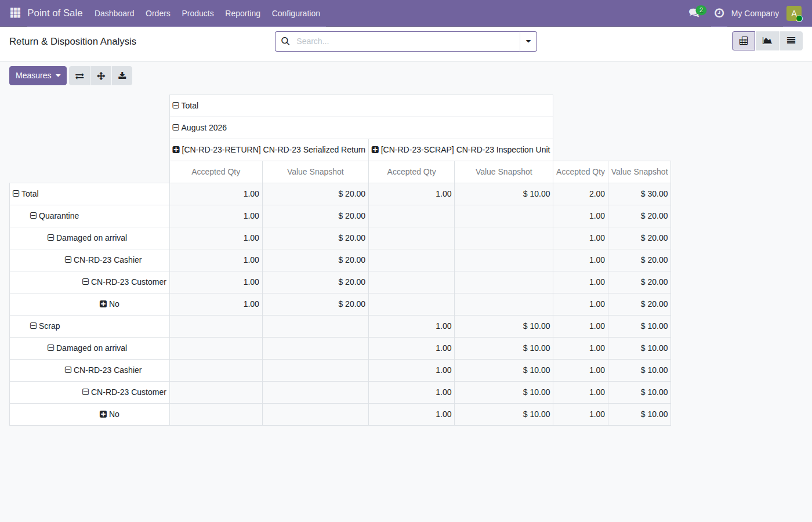Image resolution: width=812 pixels, height=522 pixels.
Task: Sort by Inspection Unit Accepted Qty header
Action: pos(411,172)
